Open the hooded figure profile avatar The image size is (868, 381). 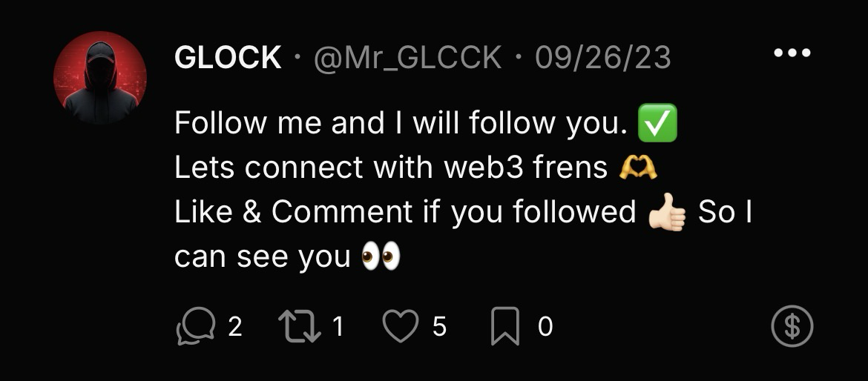[x=100, y=78]
